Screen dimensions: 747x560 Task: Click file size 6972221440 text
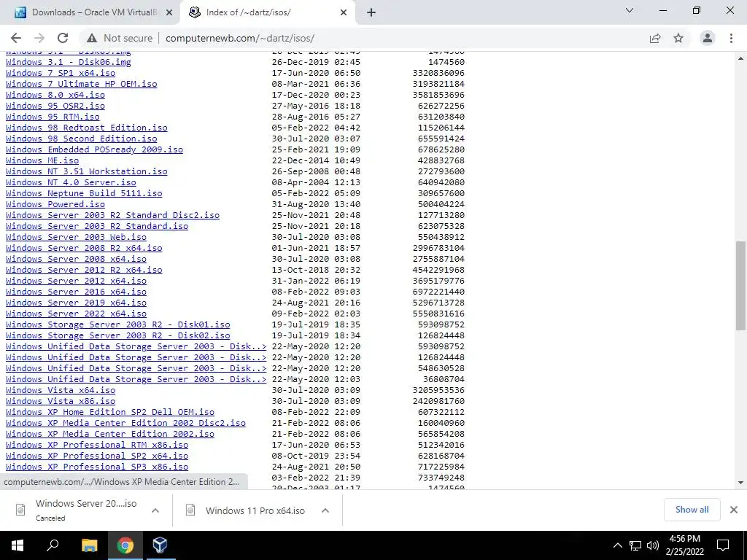438,292
